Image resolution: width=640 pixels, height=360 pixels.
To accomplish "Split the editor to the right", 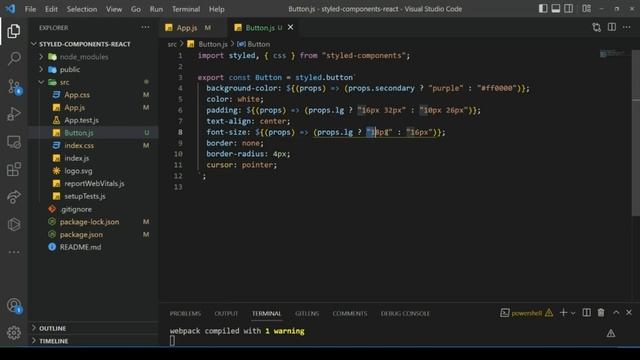I will (x=611, y=27).
